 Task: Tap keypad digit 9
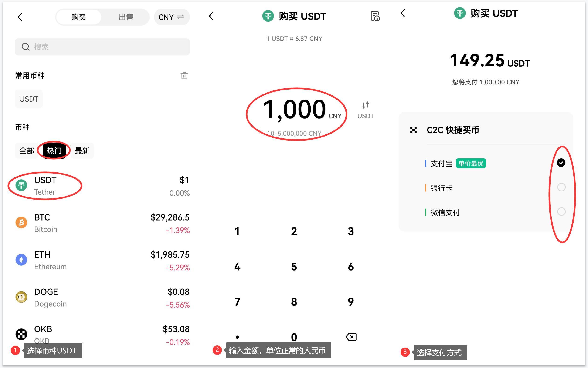click(x=351, y=302)
